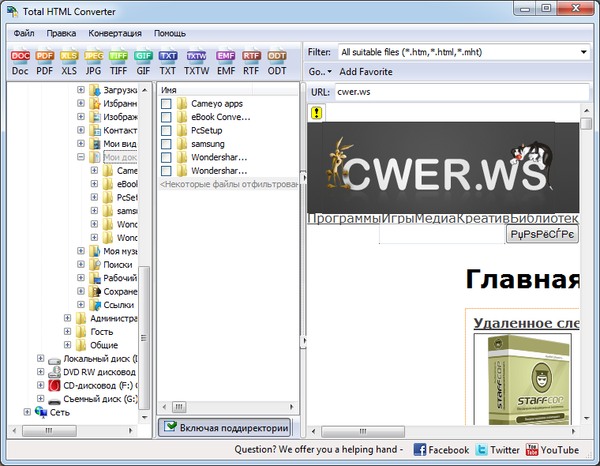600x466 pixels.
Task: Choose the ODT conversion icon
Action: pyautogui.click(x=277, y=61)
